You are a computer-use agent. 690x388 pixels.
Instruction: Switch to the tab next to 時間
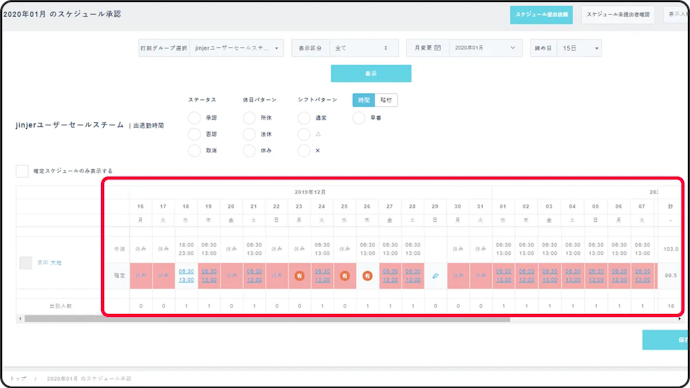click(x=386, y=100)
